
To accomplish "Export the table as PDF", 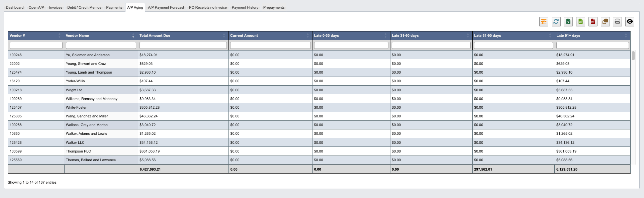I will coord(593,22).
